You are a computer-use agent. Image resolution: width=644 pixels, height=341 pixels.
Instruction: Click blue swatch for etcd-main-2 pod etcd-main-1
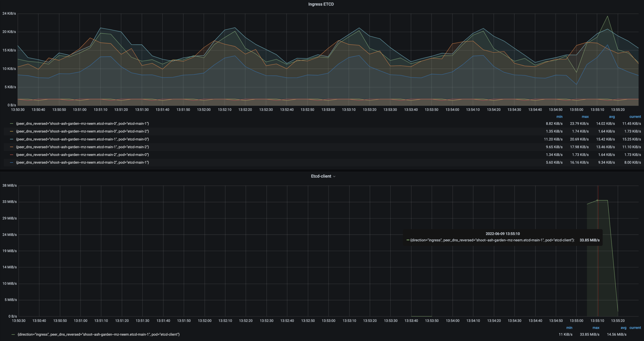(x=11, y=162)
